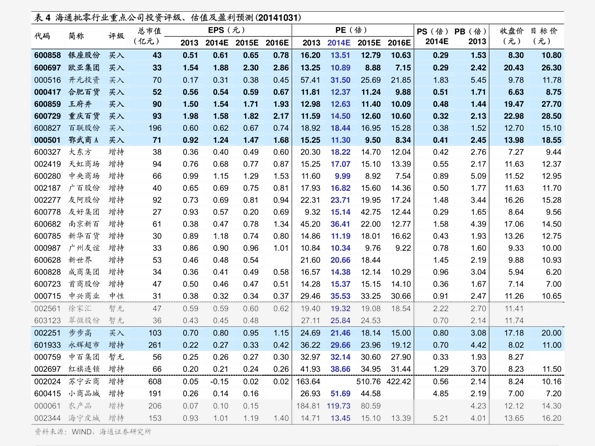Select the WIND source note text

pos(93,432)
